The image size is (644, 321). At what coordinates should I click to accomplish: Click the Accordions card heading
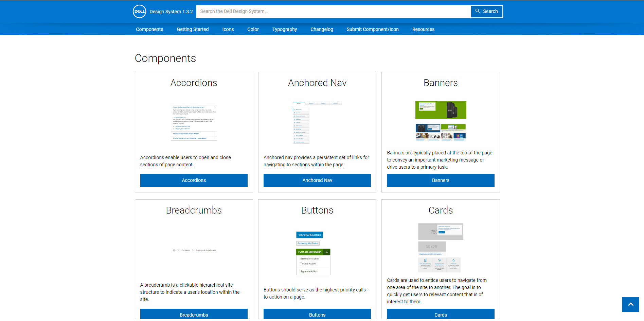pyautogui.click(x=194, y=83)
